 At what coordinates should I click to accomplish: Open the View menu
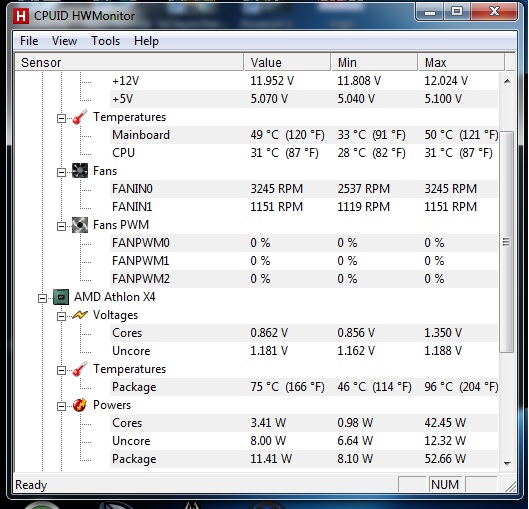click(x=64, y=41)
